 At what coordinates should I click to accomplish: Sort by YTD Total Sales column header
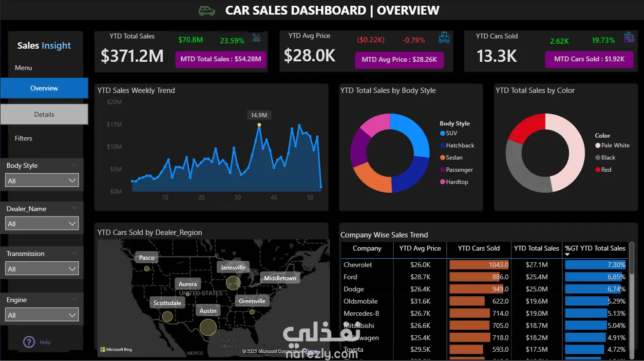[536, 248]
